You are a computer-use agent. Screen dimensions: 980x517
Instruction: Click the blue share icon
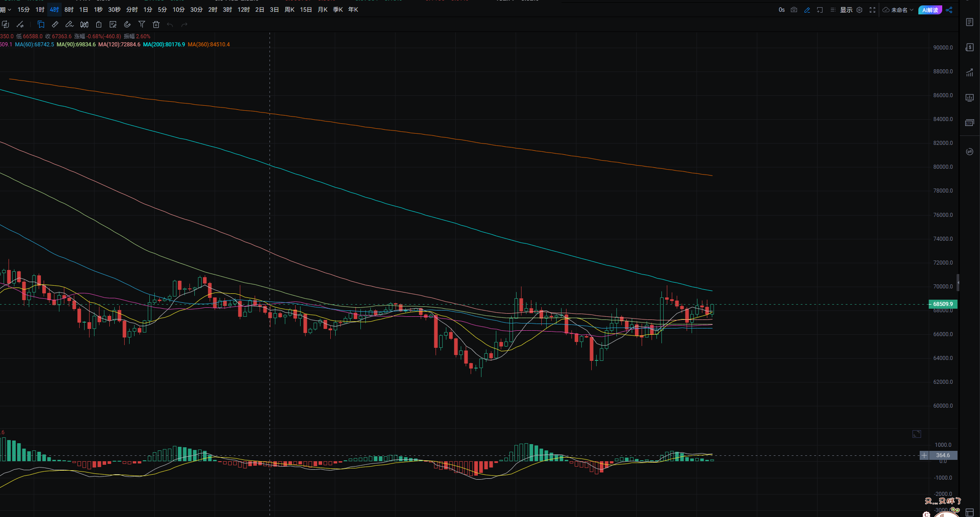949,10
